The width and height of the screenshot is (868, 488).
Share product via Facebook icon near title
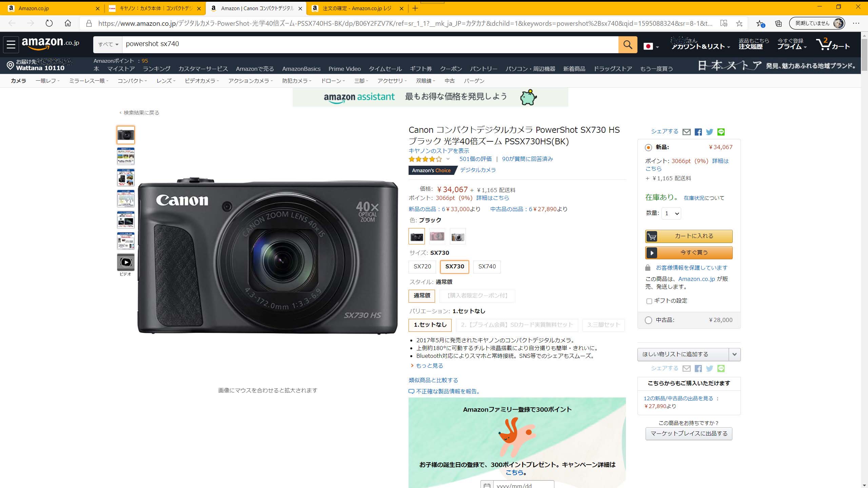[698, 132]
